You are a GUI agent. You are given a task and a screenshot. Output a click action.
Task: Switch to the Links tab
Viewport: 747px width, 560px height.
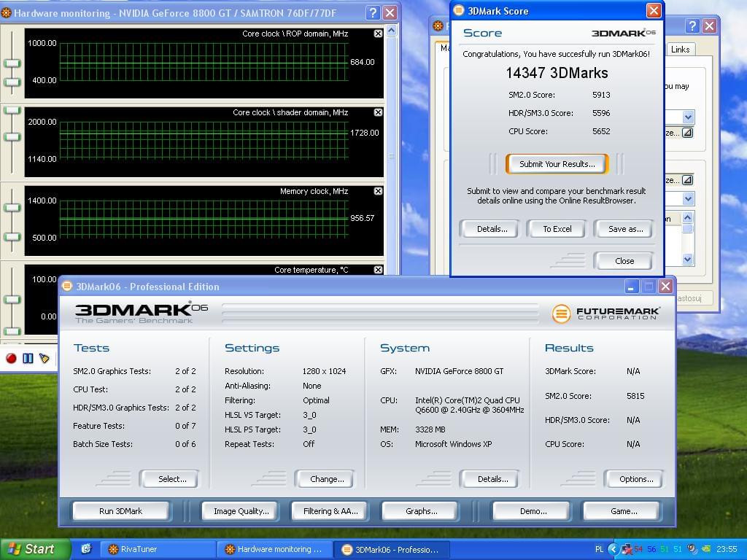pyautogui.click(x=680, y=50)
